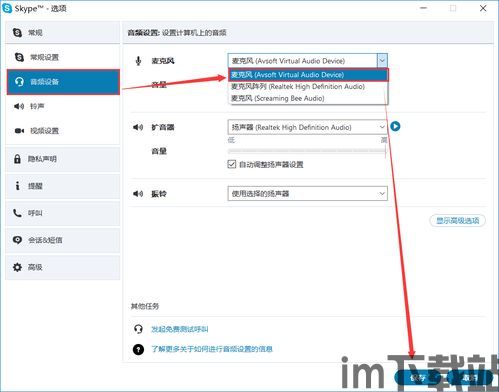Select the 音频设备 sidebar item
This screenshot has width=499, height=392.
tap(63, 82)
